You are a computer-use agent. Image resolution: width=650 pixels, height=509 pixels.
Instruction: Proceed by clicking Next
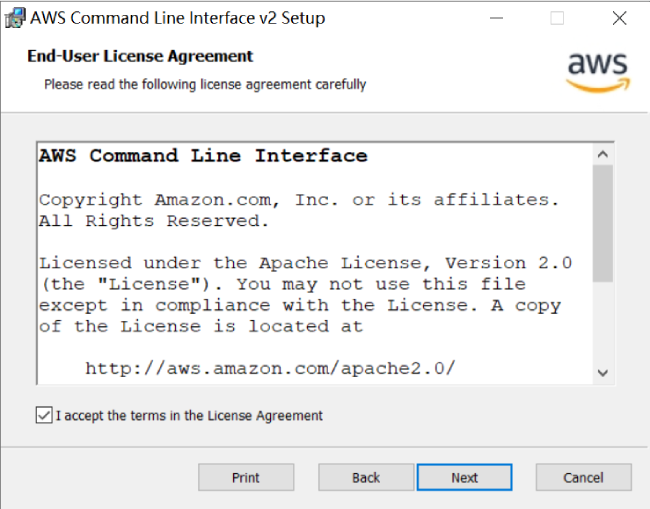[x=464, y=477]
